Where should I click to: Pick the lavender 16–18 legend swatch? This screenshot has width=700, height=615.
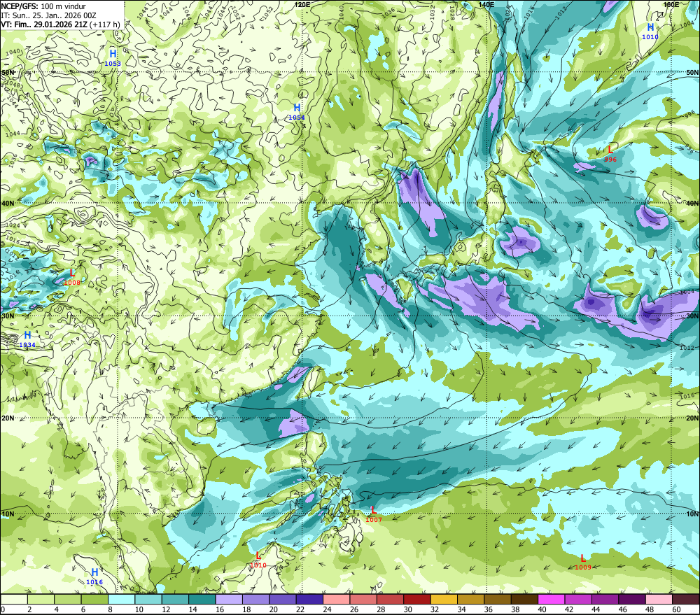click(x=229, y=600)
